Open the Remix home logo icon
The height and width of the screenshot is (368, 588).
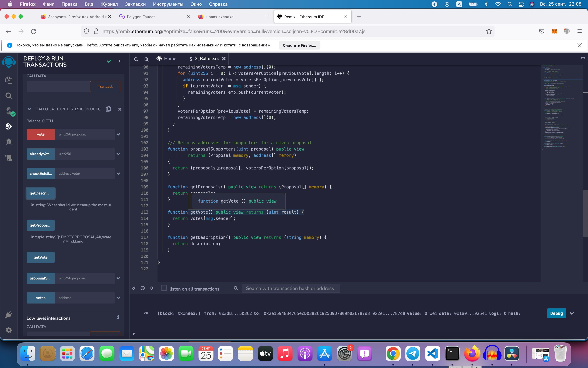pos(9,62)
